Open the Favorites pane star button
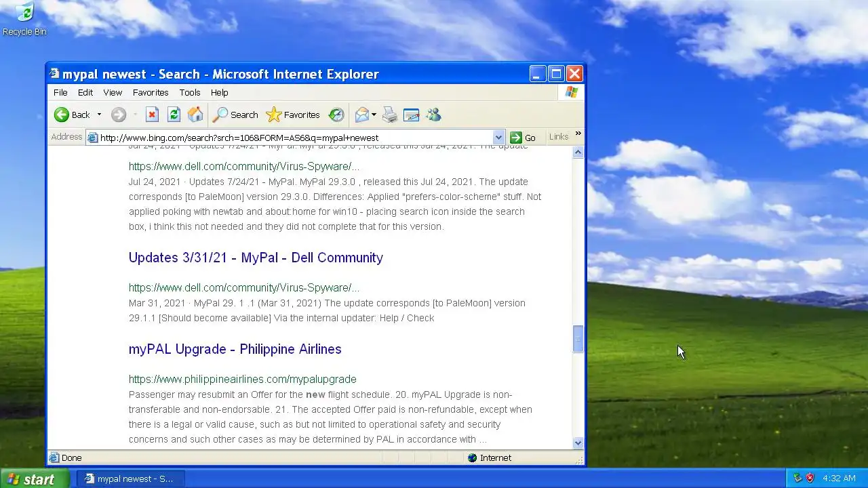The height and width of the screenshot is (488, 868). [x=293, y=115]
